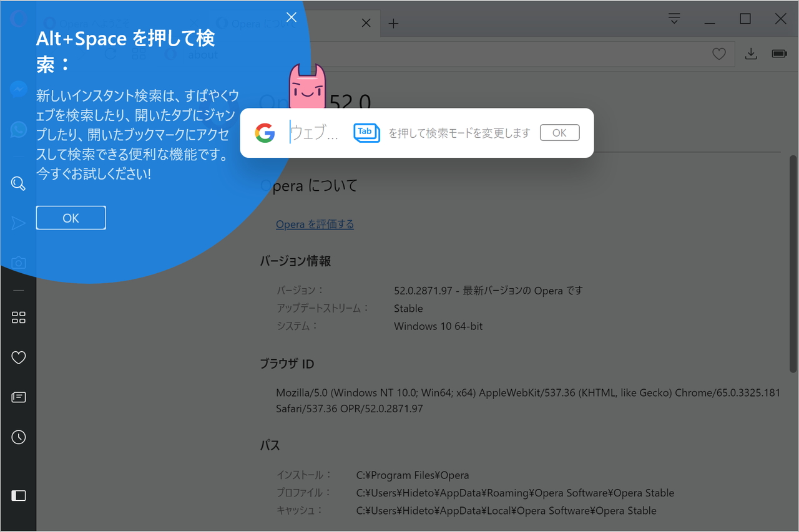Open the personal news panel
The width and height of the screenshot is (799, 532).
17,397
